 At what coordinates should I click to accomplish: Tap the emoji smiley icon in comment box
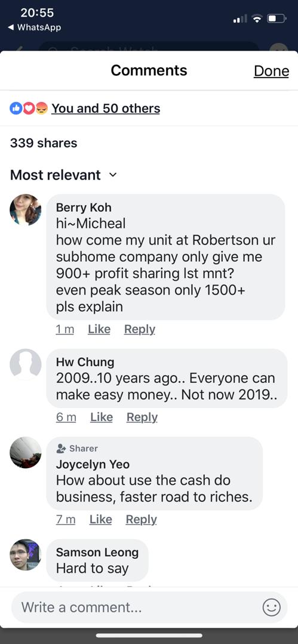pyautogui.click(x=271, y=607)
